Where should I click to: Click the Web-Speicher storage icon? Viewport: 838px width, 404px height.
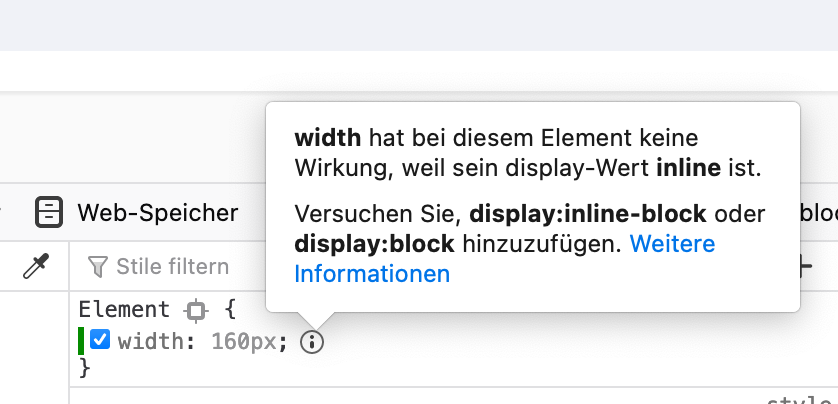(47, 212)
